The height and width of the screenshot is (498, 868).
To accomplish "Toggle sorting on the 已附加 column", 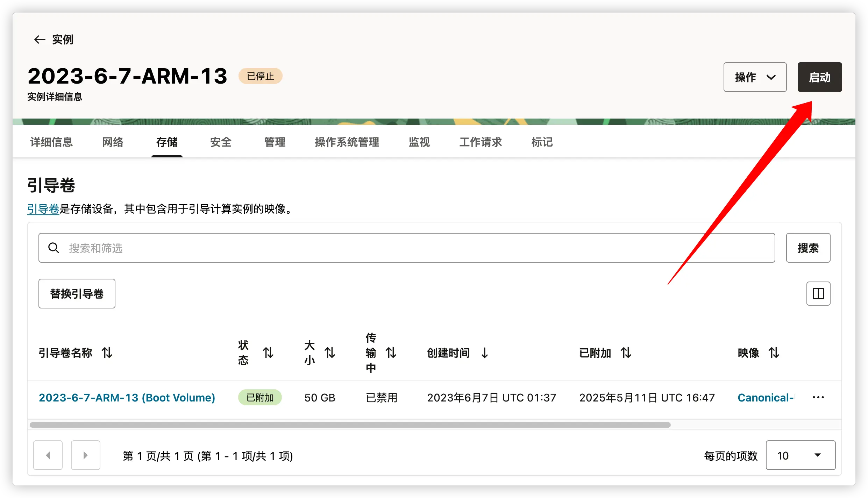I will pos(626,353).
